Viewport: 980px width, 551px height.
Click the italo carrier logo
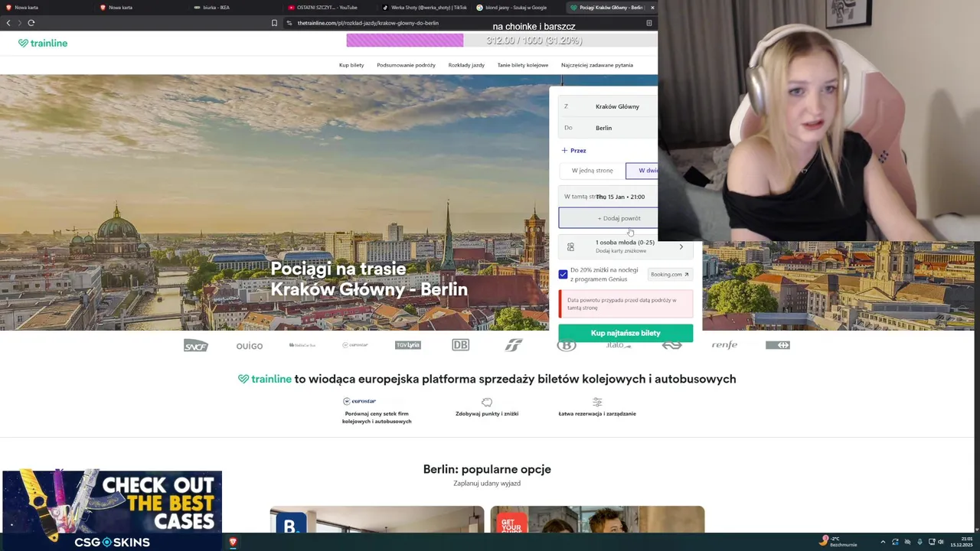click(619, 345)
